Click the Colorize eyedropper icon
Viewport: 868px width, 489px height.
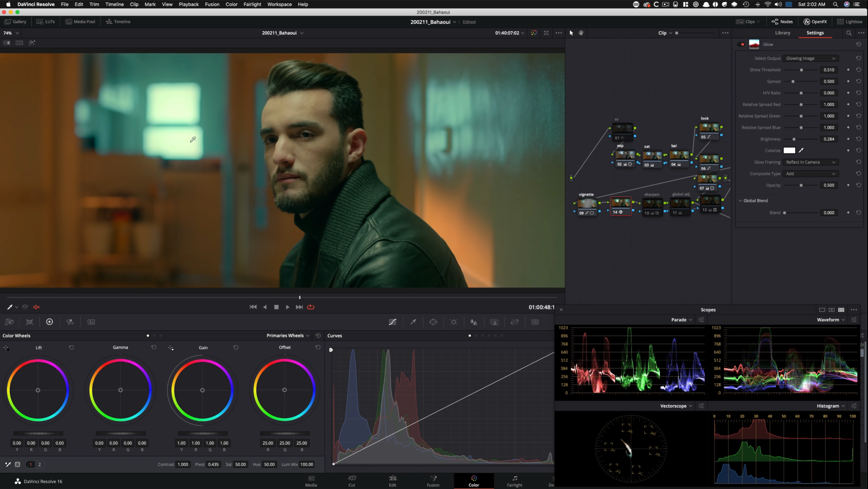801,151
